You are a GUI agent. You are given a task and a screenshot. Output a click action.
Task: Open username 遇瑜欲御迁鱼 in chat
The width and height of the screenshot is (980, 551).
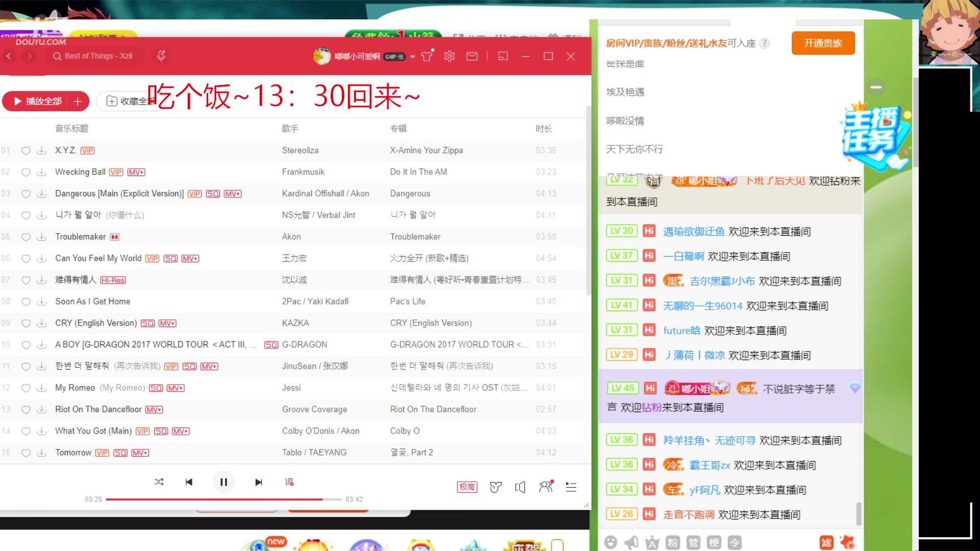694,232
